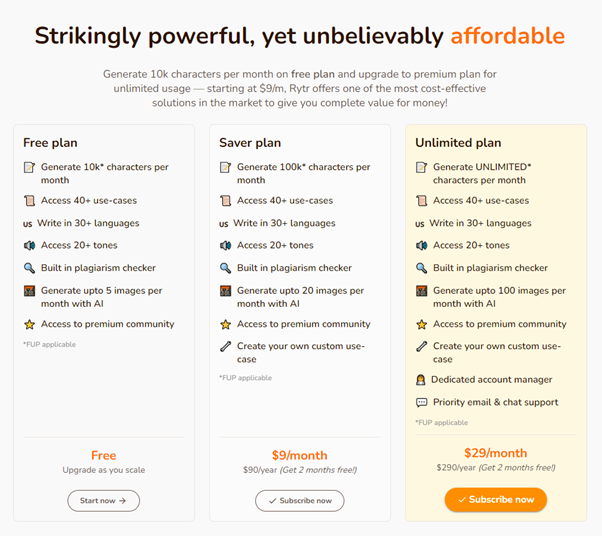Click Subscribe now under Saver plan

(299, 500)
